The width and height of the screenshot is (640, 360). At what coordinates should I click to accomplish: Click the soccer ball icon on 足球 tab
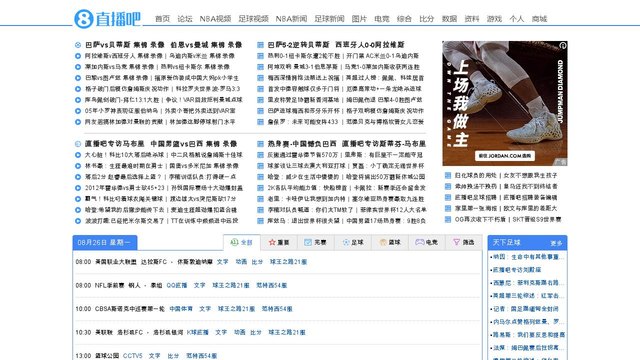346,242
